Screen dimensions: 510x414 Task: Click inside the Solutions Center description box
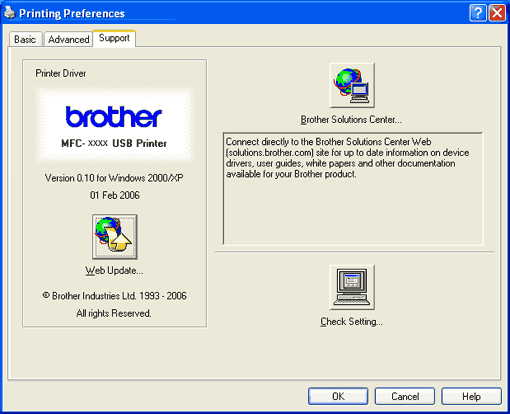[x=353, y=189]
